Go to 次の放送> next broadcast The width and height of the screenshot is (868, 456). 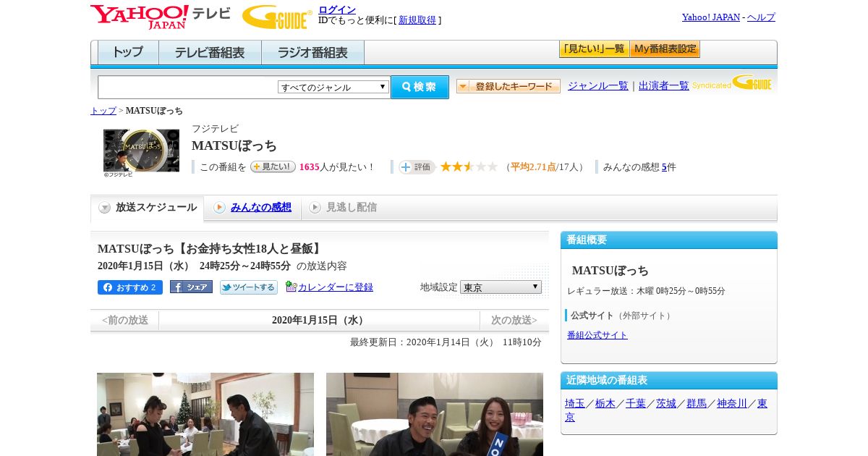pos(514,320)
